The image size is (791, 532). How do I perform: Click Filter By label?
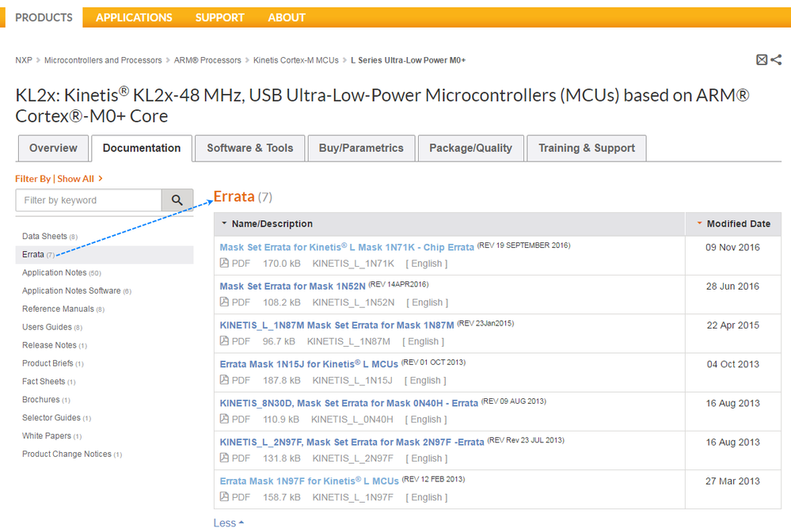32,178
